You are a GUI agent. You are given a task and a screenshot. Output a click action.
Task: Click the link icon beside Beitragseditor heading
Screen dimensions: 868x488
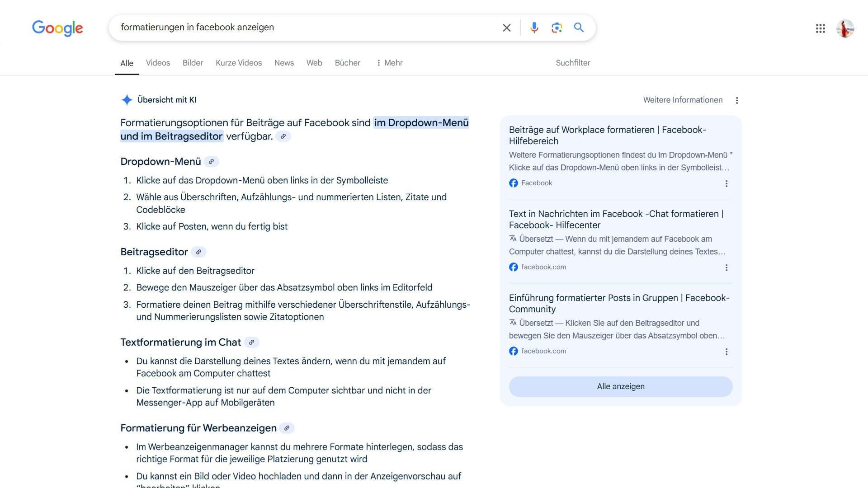tap(198, 252)
